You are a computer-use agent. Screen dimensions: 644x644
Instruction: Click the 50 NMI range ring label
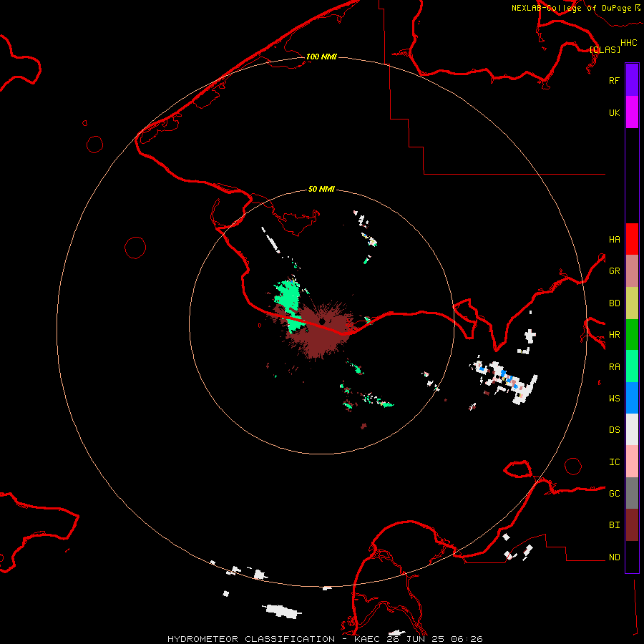pyautogui.click(x=321, y=189)
